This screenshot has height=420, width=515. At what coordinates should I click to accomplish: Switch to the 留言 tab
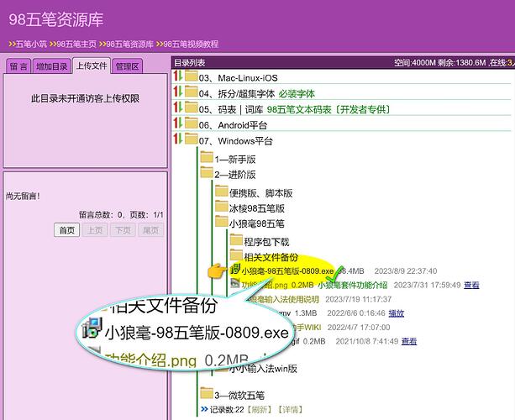point(18,66)
